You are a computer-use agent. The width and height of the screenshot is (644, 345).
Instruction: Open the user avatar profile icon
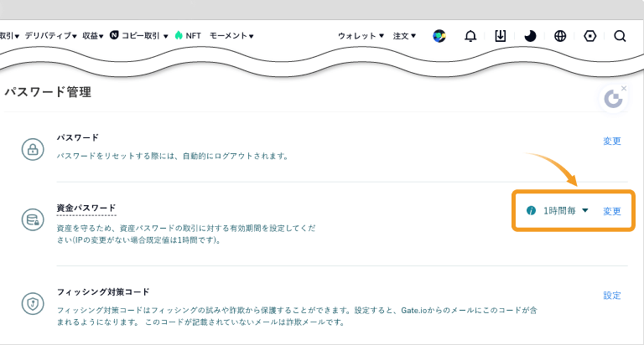pyautogui.click(x=439, y=36)
